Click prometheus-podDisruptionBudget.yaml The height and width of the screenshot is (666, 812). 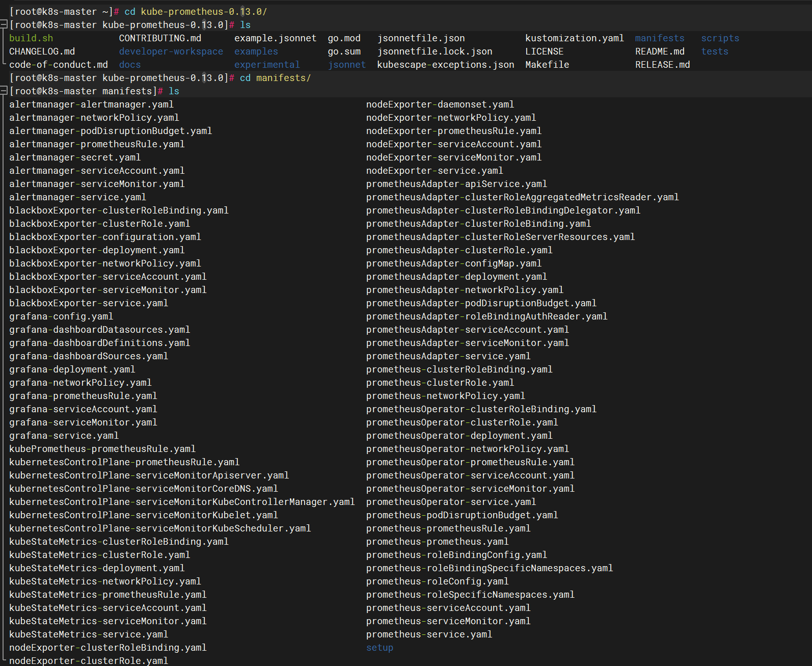tap(462, 515)
